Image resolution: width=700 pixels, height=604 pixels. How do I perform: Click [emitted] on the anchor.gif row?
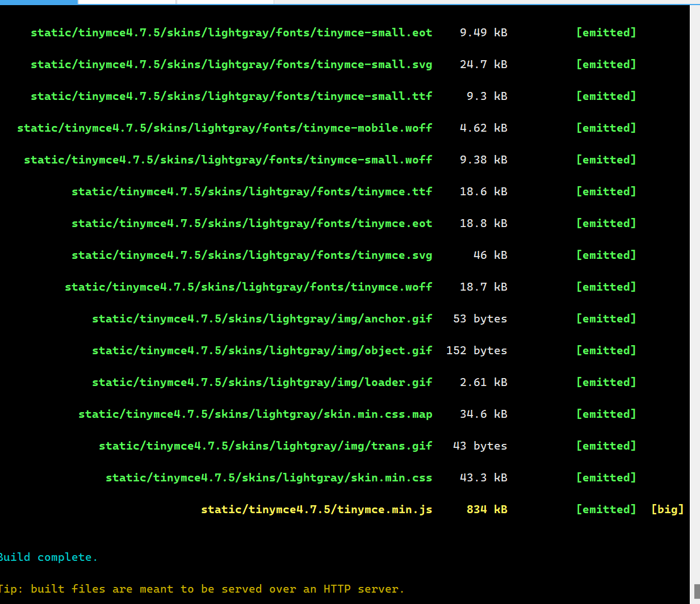[606, 319]
